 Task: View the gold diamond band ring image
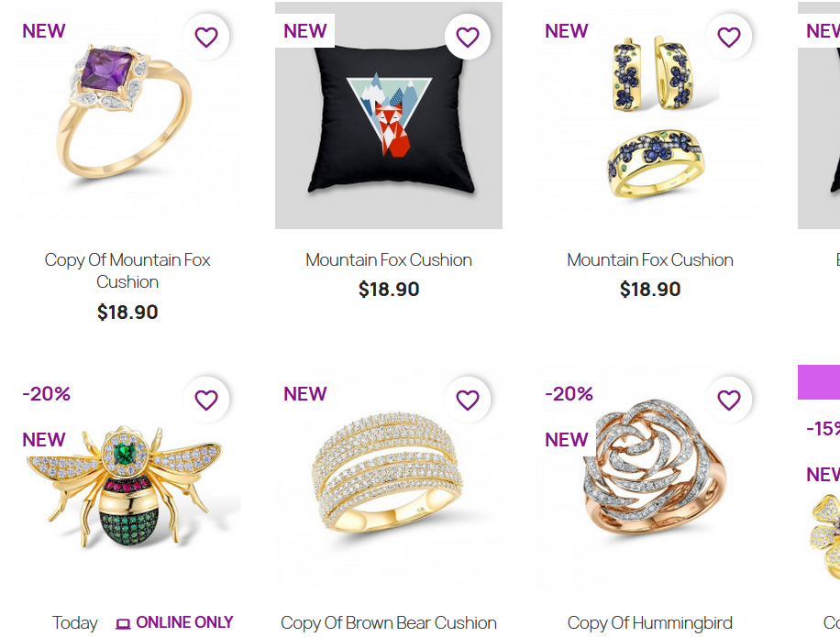389,478
